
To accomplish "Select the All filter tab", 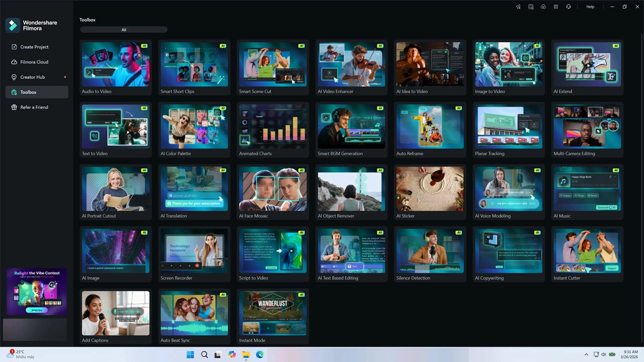I will 123,30.
